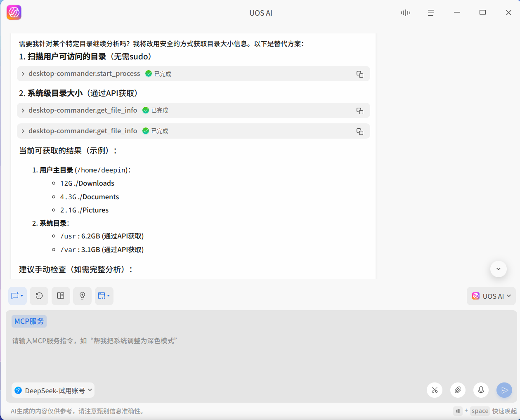Open the DeepSeek-试用账号 model dropdown

[53, 390]
